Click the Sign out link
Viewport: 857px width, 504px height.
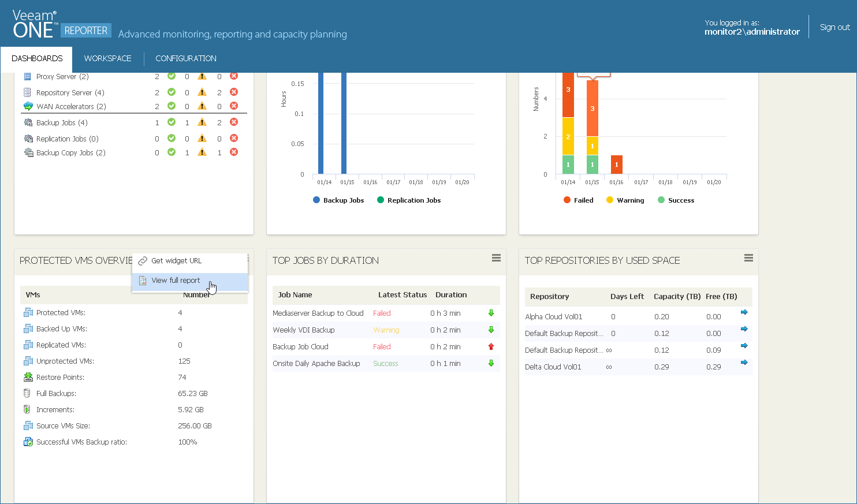point(834,27)
